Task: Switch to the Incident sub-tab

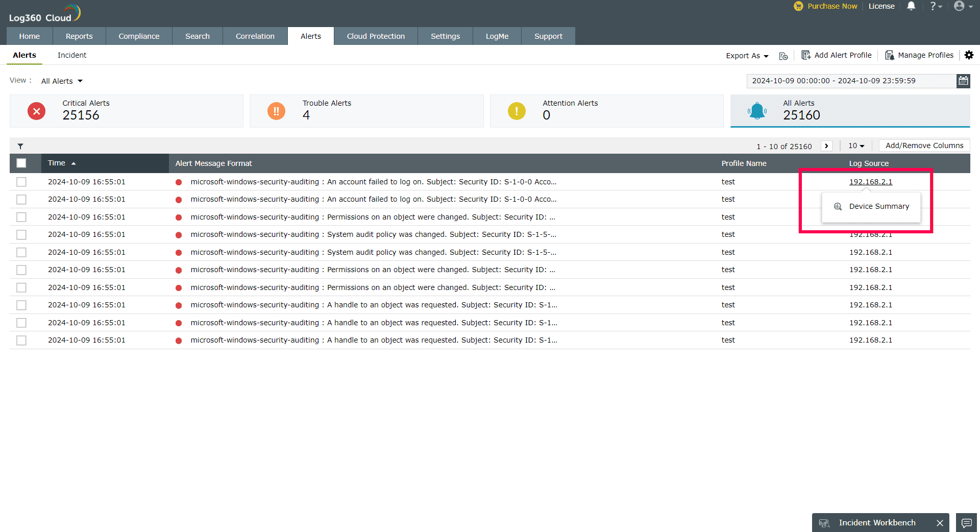Action: [72, 55]
